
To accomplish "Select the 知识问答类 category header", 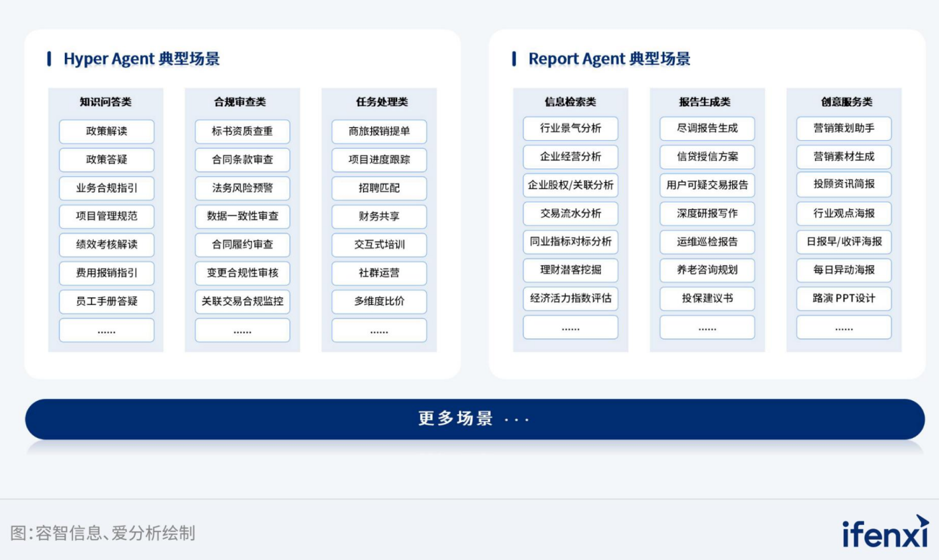I will click(x=106, y=101).
